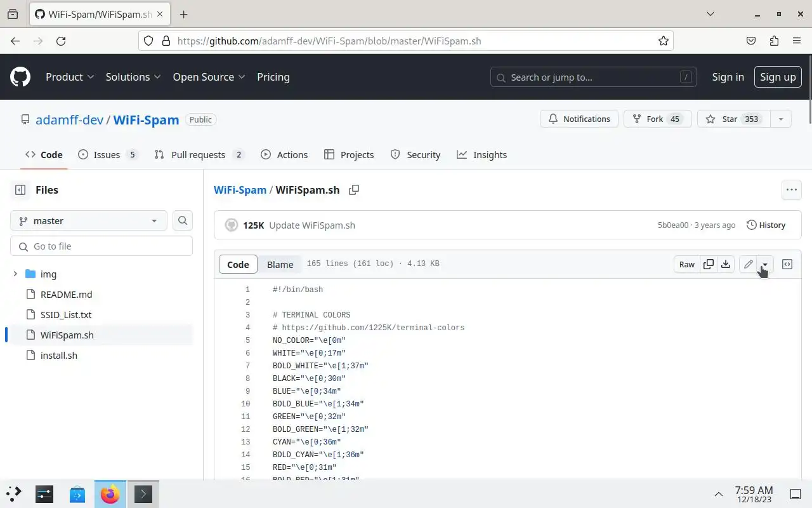Viewport: 812px width, 508px height.
Task: Click the Go to file input
Action: coord(101,246)
